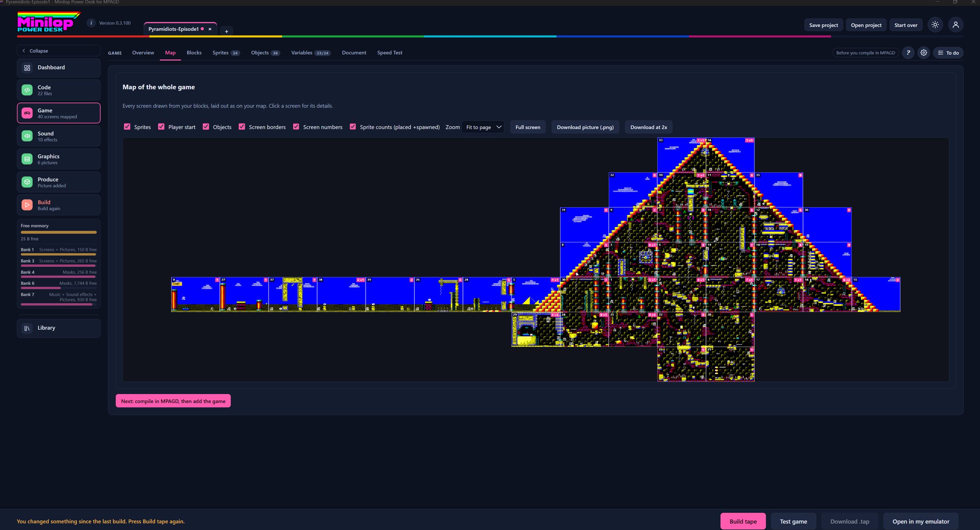Toggle the light/dark theme sun icon
The image size is (980, 530).
click(x=935, y=25)
